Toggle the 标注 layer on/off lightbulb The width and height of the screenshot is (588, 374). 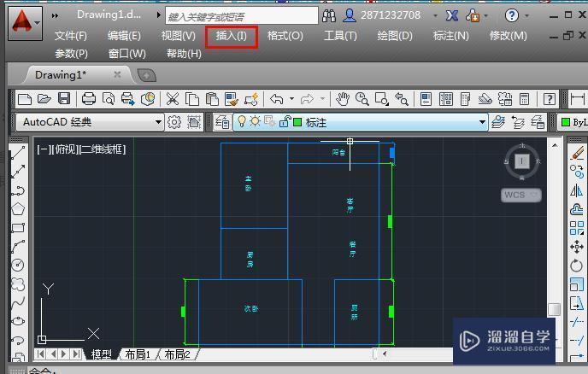pyautogui.click(x=242, y=121)
